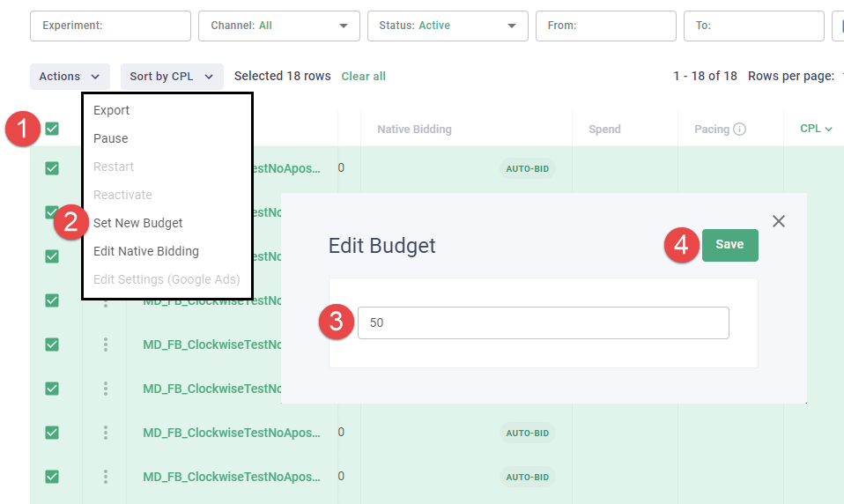Choose Pause from the Actions menu
The image size is (844, 504).
pyautogui.click(x=111, y=138)
